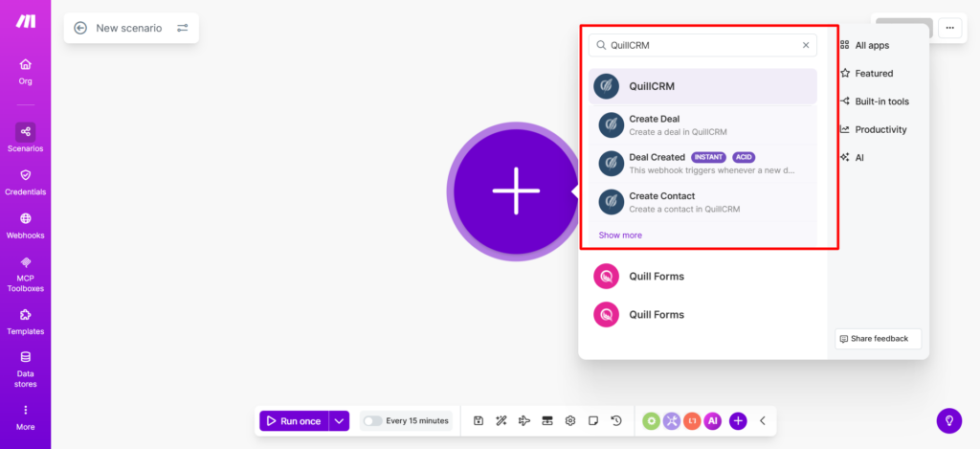Screen dimensions: 980x449
Task: Click the Show more link
Action: 620,235
